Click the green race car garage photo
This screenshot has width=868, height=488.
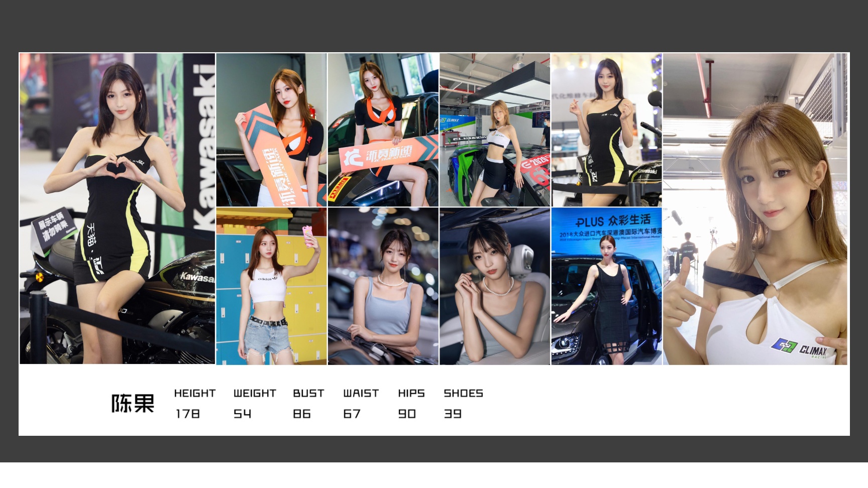pyautogui.click(x=495, y=130)
